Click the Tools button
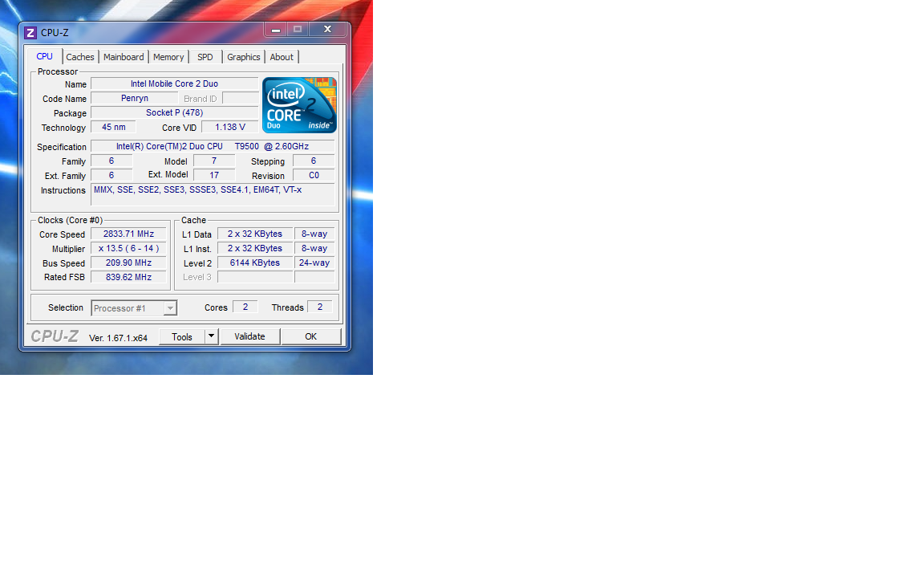 [182, 337]
